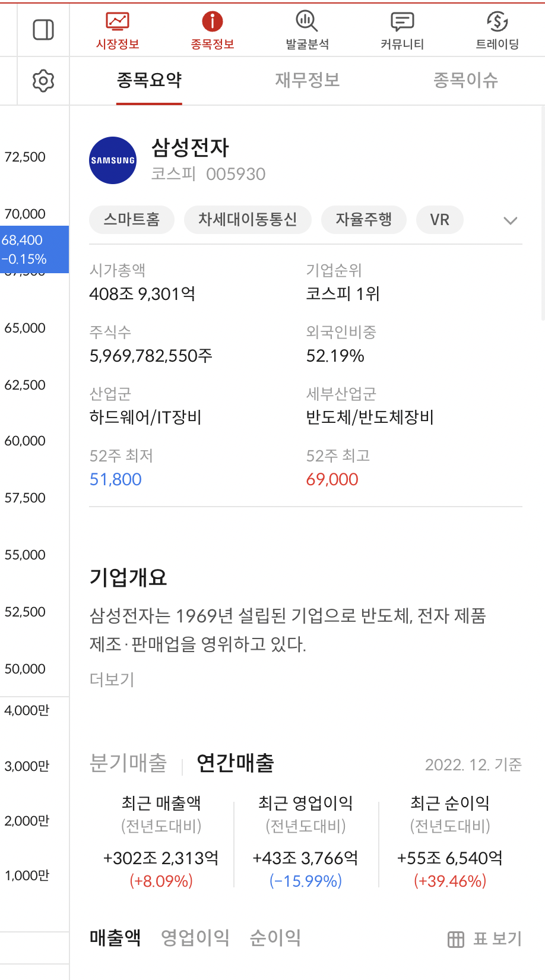Click net income +55조 6,540억
The image size is (545, 980).
[450, 858]
